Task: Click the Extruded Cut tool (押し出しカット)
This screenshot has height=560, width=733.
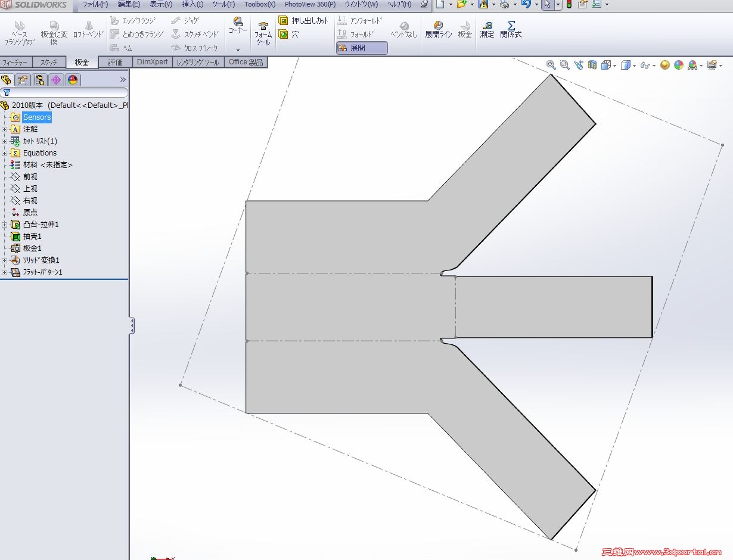Action: (x=303, y=20)
